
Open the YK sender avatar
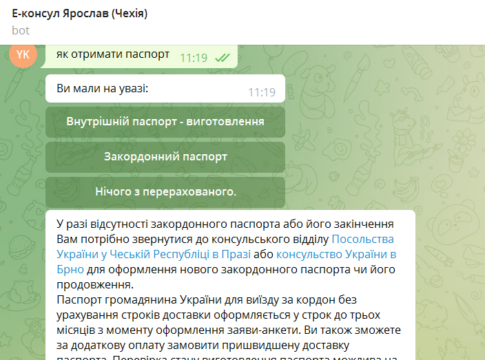(23, 55)
